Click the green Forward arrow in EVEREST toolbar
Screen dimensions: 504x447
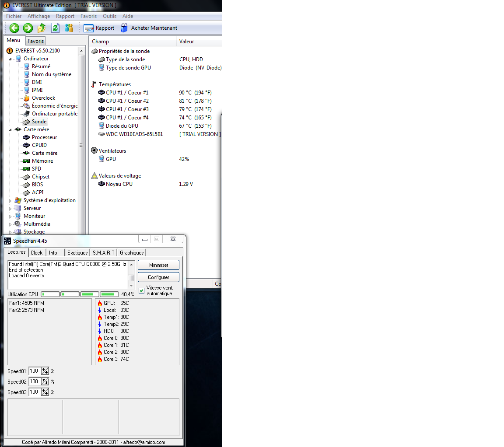pyautogui.click(x=28, y=28)
